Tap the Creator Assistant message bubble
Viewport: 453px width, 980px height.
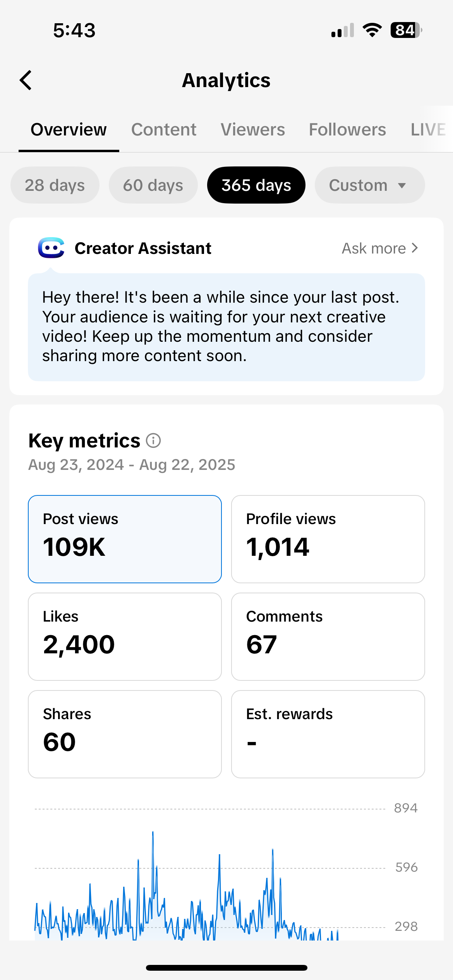click(226, 327)
